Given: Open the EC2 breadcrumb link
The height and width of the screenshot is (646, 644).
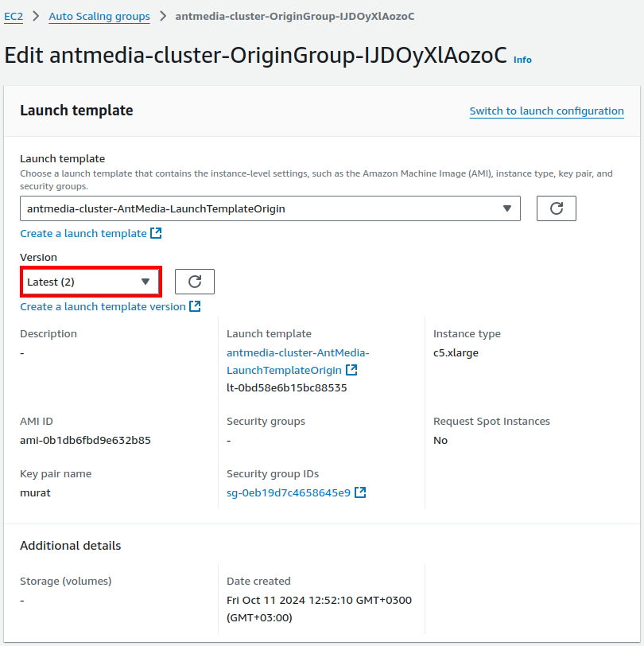Looking at the screenshot, I should (14, 17).
